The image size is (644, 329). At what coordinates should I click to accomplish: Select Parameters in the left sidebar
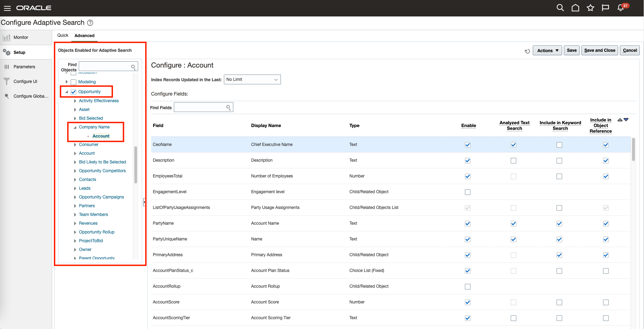tap(24, 67)
